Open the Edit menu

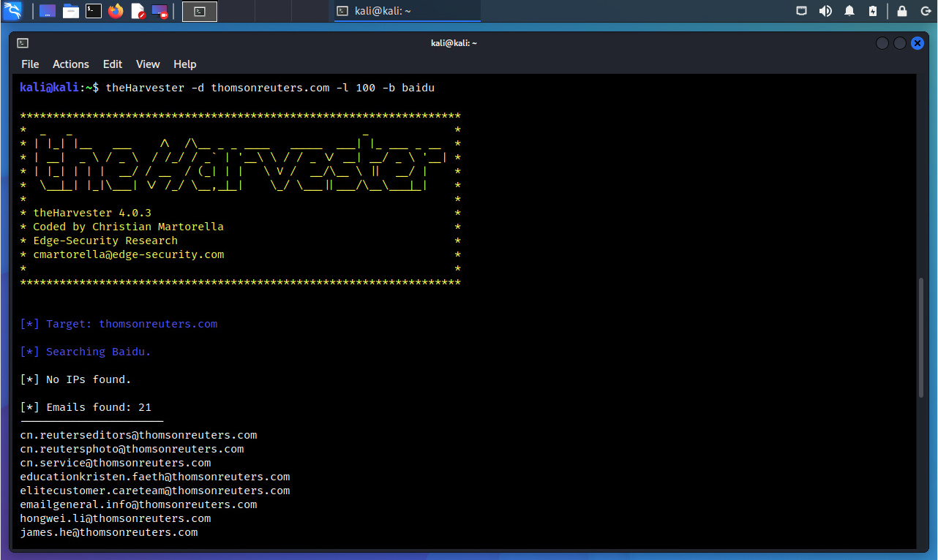click(113, 64)
